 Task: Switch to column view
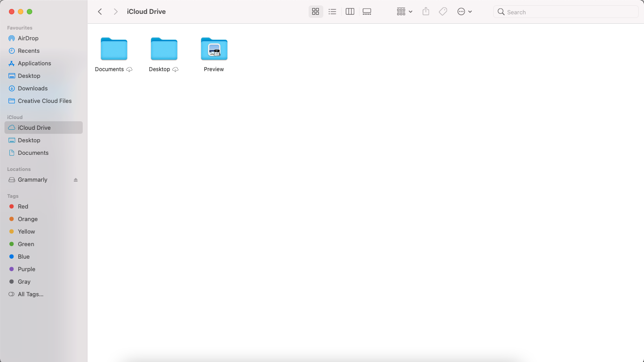tap(350, 12)
